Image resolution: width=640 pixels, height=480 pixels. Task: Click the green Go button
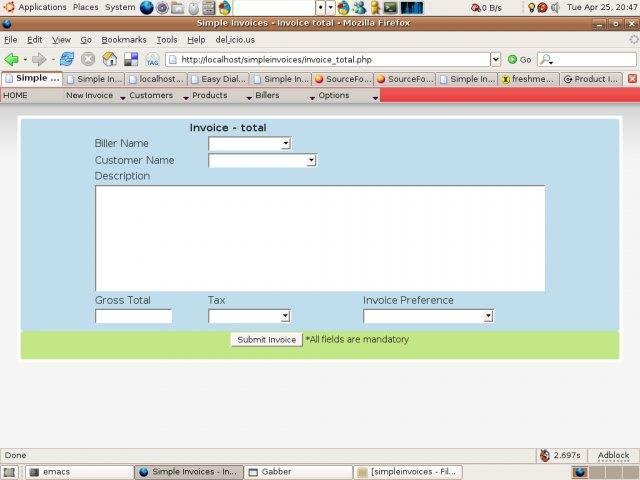[519, 60]
